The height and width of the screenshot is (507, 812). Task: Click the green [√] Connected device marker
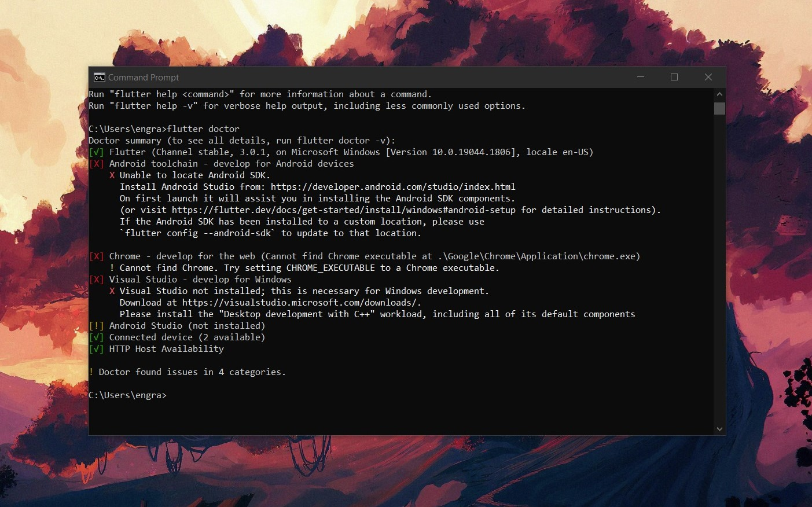(x=96, y=337)
